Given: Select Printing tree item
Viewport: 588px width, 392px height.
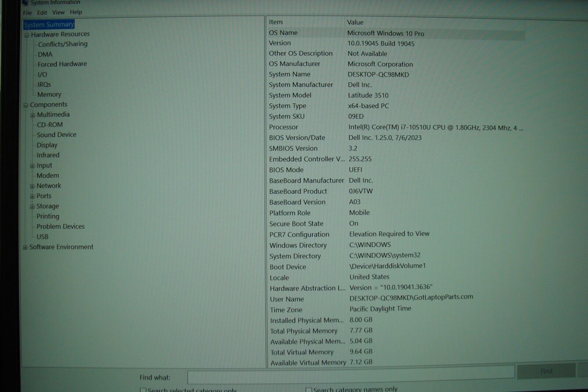Looking at the screenshot, I should (x=48, y=216).
